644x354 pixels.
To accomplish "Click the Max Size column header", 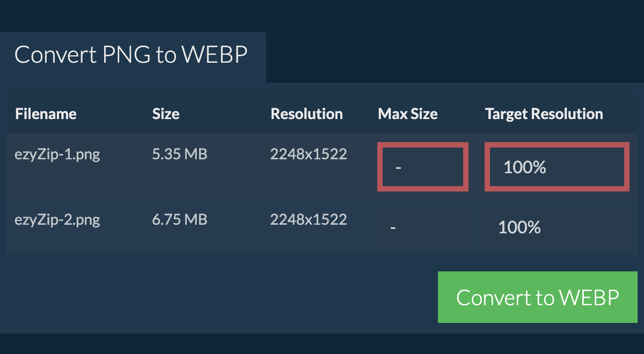I will (x=408, y=114).
